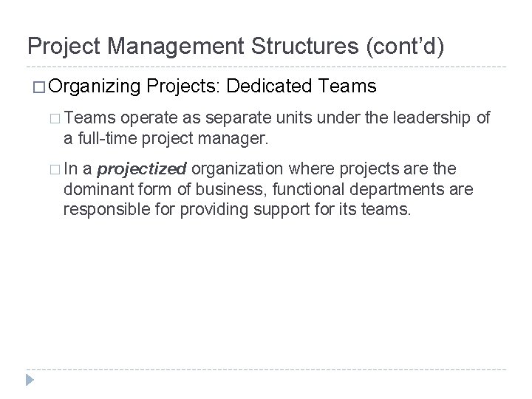Click the blue triangle arrow at bottom-left
The width and height of the screenshot is (532, 399).
pos(30,380)
